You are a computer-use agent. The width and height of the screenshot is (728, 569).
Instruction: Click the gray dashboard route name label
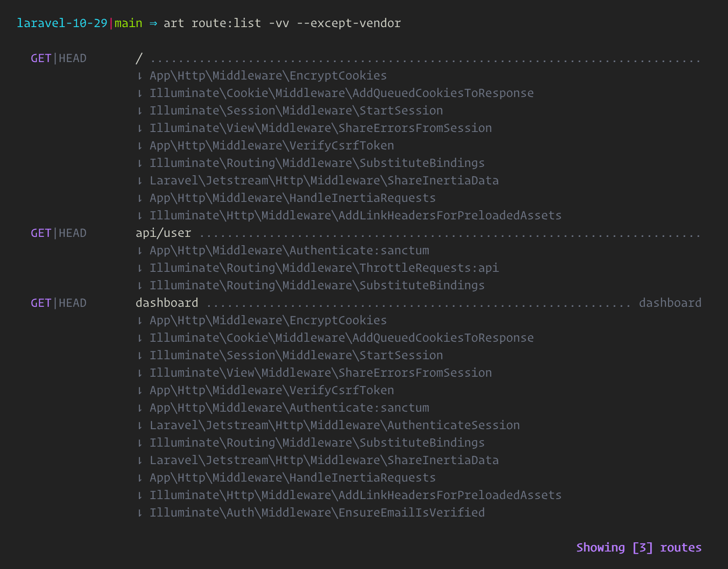coord(670,303)
